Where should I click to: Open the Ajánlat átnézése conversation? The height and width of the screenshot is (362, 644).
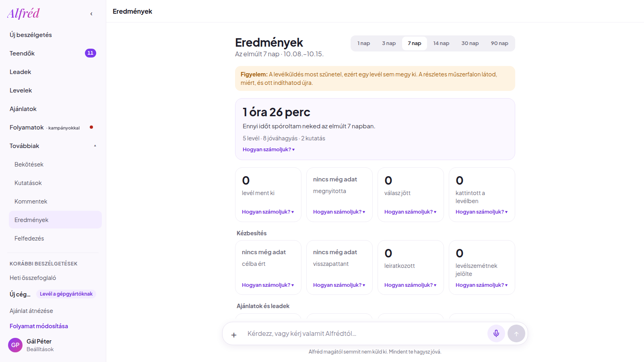pyautogui.click(x=31, y=311)
